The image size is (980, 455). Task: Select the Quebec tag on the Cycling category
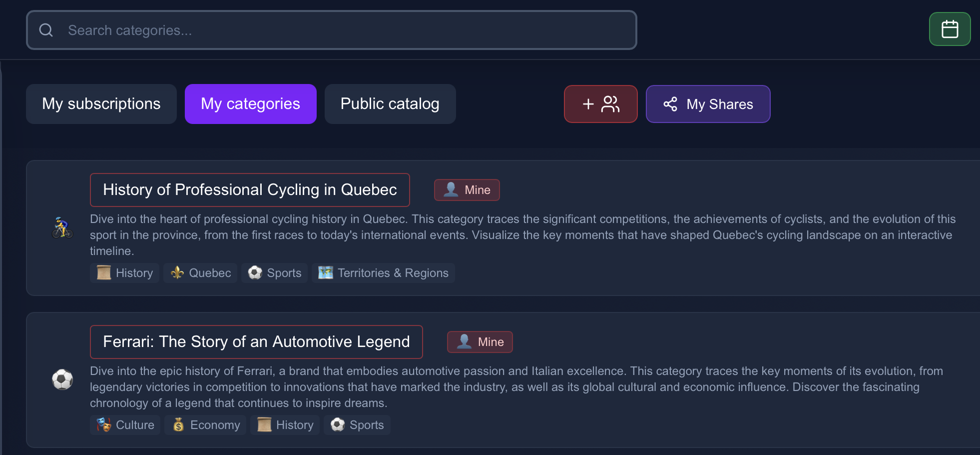(200, 273)
